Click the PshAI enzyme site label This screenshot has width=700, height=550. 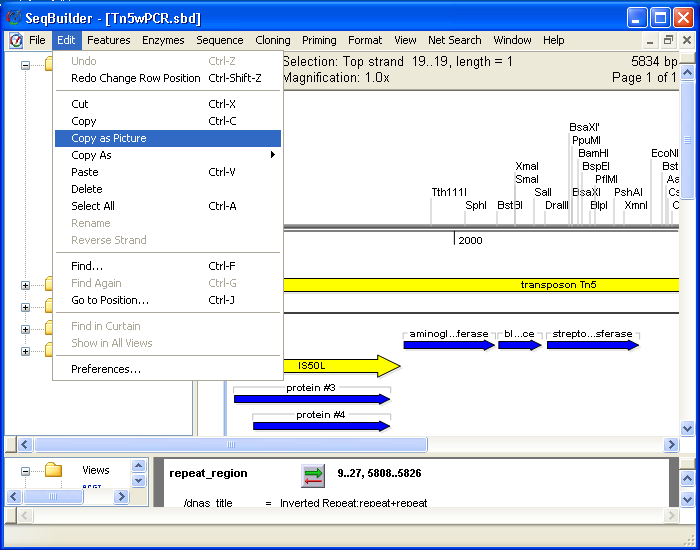click(x=629, y=192)
